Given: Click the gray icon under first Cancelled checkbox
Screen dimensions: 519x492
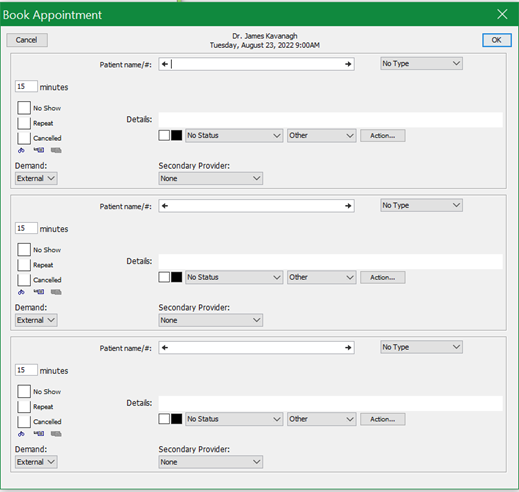Looking at the screenshot, I should tap(56, 150).
